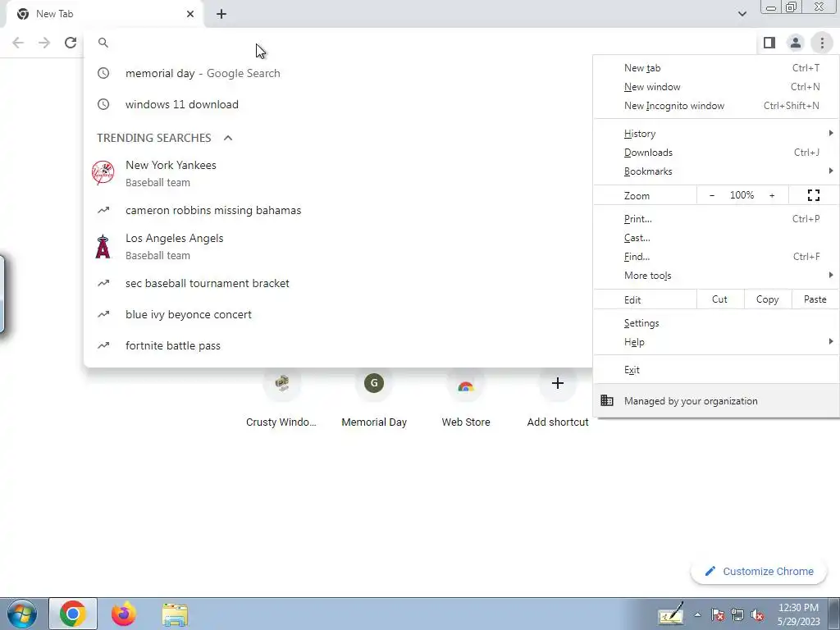The width and height of the screenshot is (840, 630).
Task: Open New Incognito window
Action: click(716, 106)
